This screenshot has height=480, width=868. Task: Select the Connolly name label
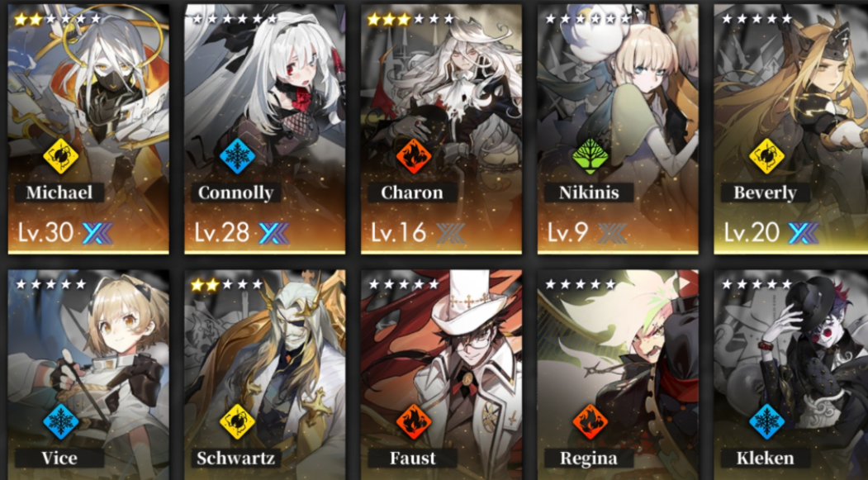236,192
